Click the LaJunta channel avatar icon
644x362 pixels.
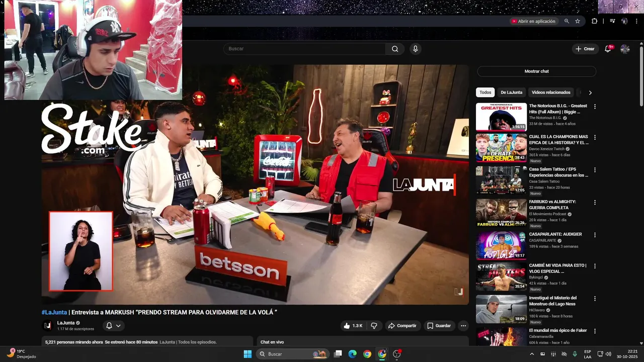point(47,325)
